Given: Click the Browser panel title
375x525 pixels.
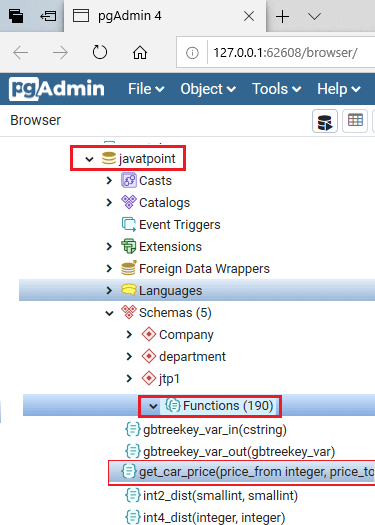Looking at the screenshot, I should tap(35, 120).
